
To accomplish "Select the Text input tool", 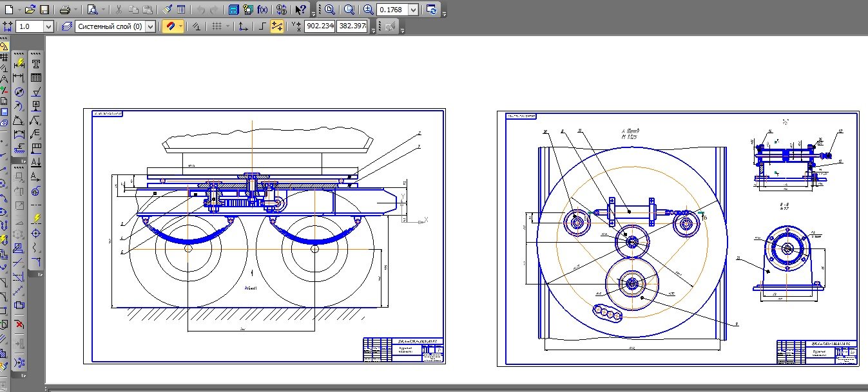I will click(x=36, y=64).
